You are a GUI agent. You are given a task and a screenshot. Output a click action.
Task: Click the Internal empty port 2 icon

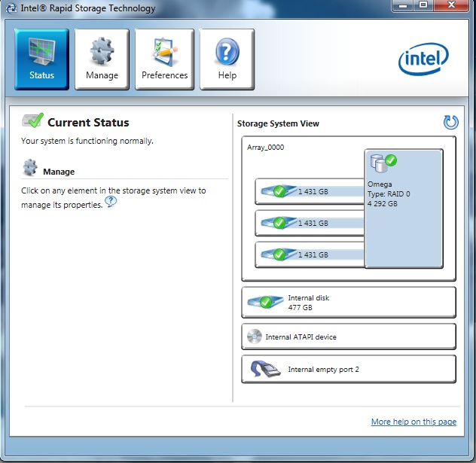click(265, 369)
